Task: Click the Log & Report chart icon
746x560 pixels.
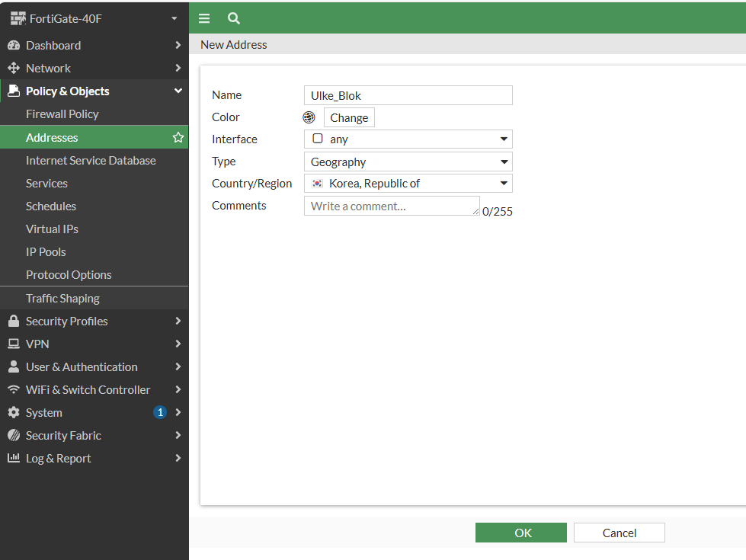Action: pos(14,458)
